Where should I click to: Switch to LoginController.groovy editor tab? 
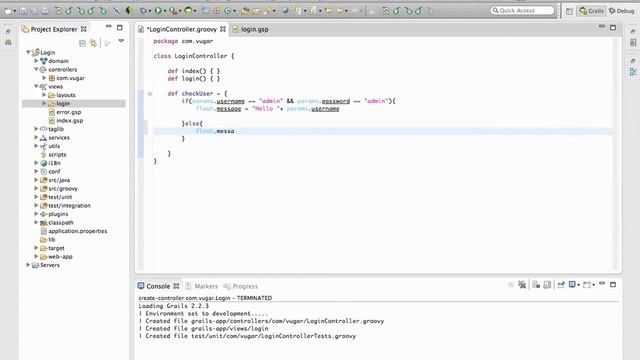182,29
